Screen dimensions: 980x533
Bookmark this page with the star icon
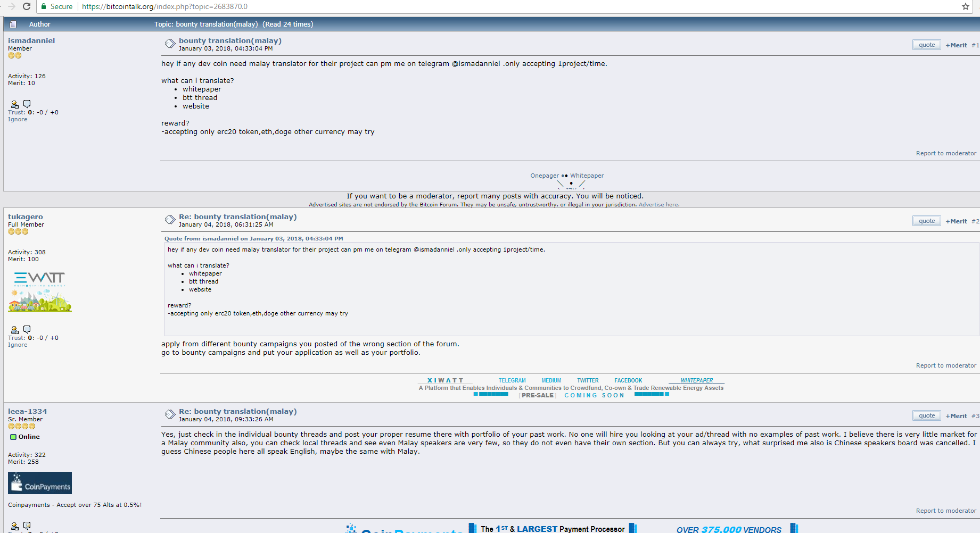(966, 6)
